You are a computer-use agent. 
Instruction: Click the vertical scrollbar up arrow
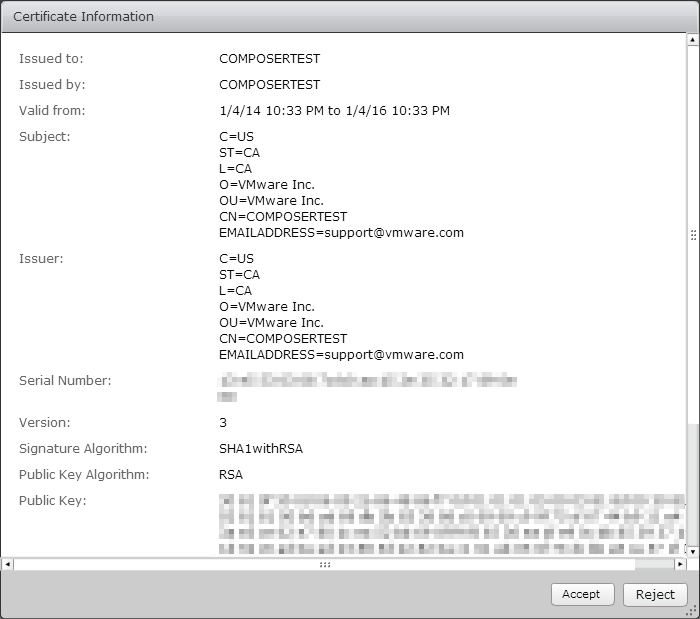tap(692, 38)
